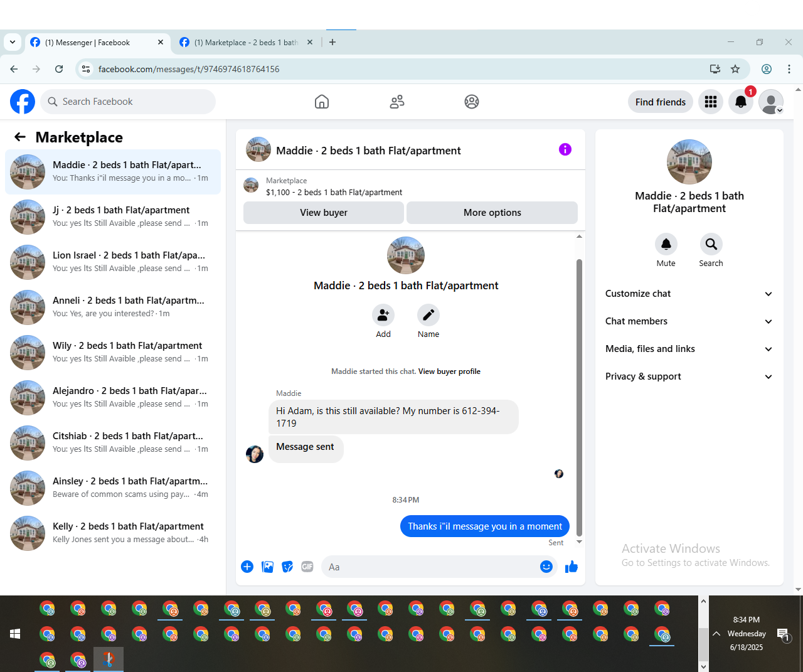Send a thumbs-up like
This screenshot has width=803, height=672.
tap(572, 567)
